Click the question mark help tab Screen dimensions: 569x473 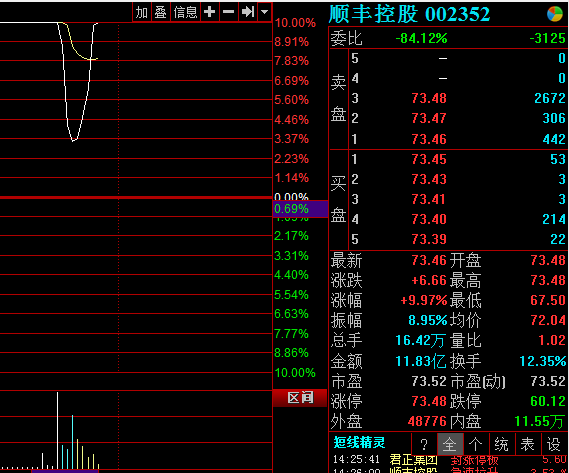(x=424, y=444)
